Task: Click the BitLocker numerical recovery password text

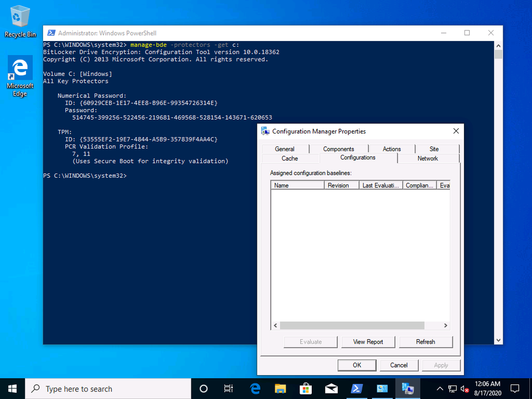Action: (172, 118)
